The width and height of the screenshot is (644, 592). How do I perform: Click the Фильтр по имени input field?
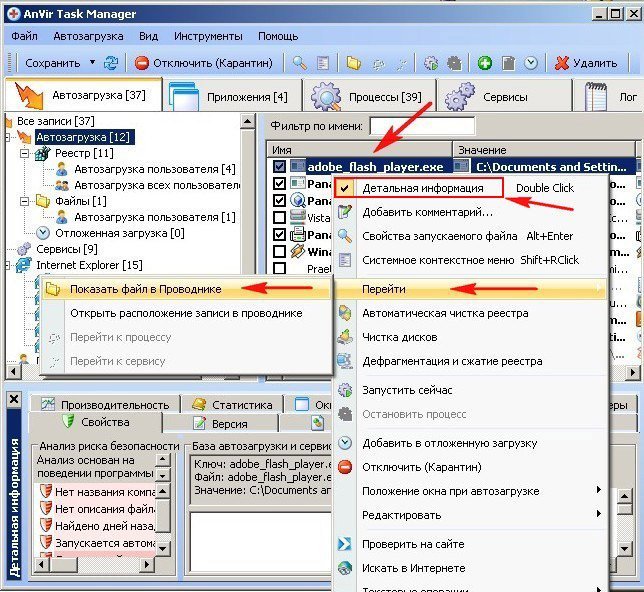(x=422, y=125)
